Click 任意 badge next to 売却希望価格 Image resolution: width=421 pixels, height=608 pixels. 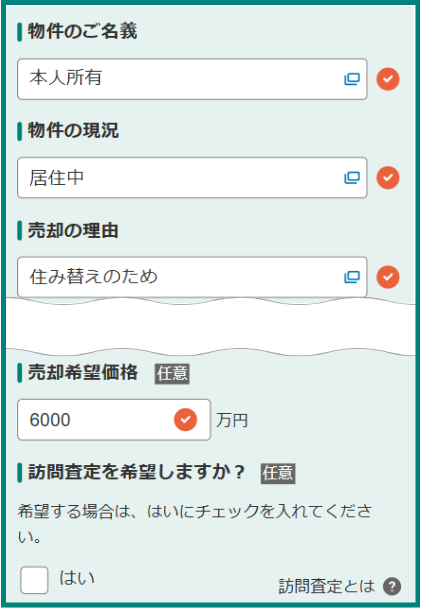tap(172, 374)
